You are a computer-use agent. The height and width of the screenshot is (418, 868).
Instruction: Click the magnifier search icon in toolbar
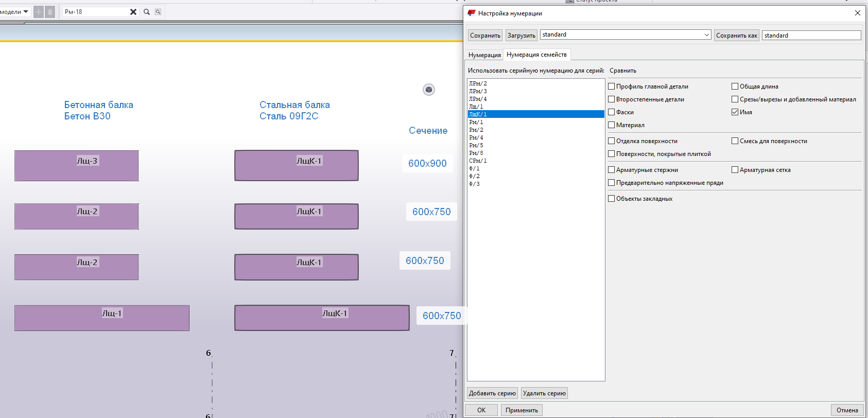(x=147, y=12)
